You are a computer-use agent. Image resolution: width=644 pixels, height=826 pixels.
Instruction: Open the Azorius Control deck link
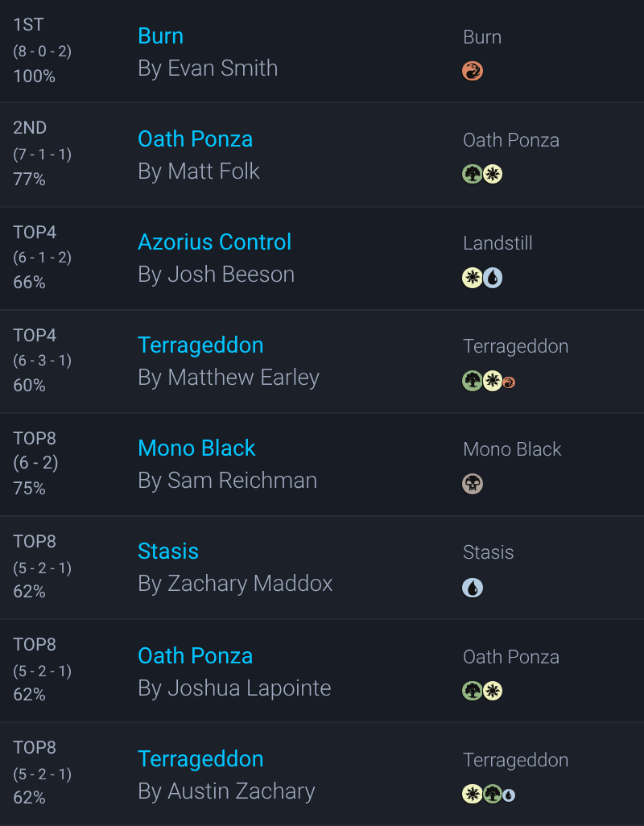click(215, 242)
